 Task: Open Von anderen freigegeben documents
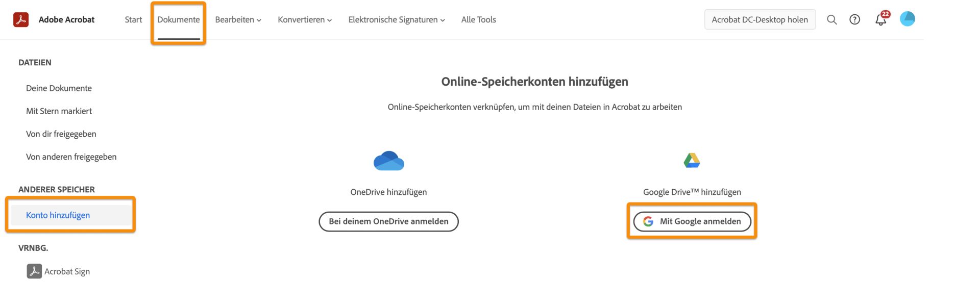tap(71, 157)
